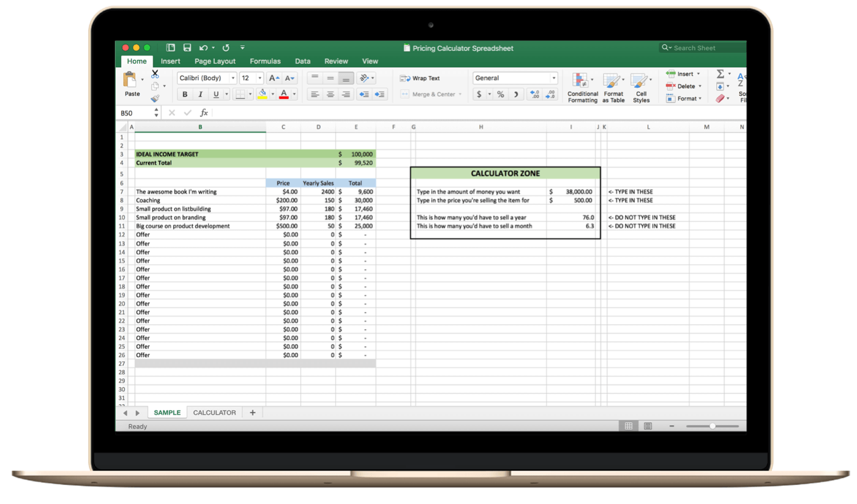Click Cell Styles button
Image resolution: width=857 pixels, height=504 pixels.
(x=641, y=88)
